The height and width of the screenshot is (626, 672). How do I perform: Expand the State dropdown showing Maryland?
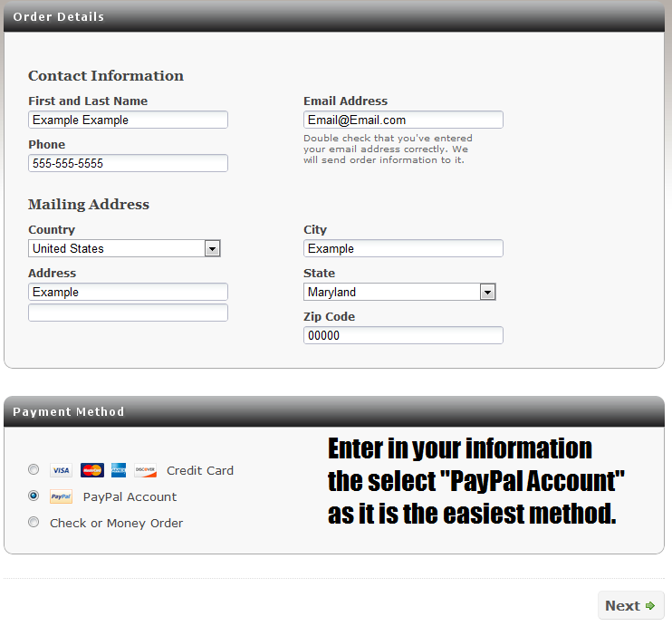(x=488, y=292)
